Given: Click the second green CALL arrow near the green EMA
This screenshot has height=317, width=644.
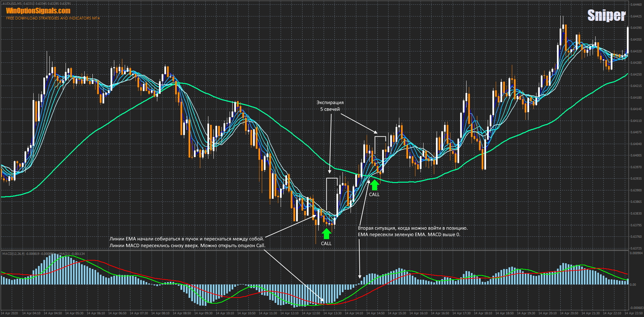Looking at the screenshot, I should [x=374, y=185].
